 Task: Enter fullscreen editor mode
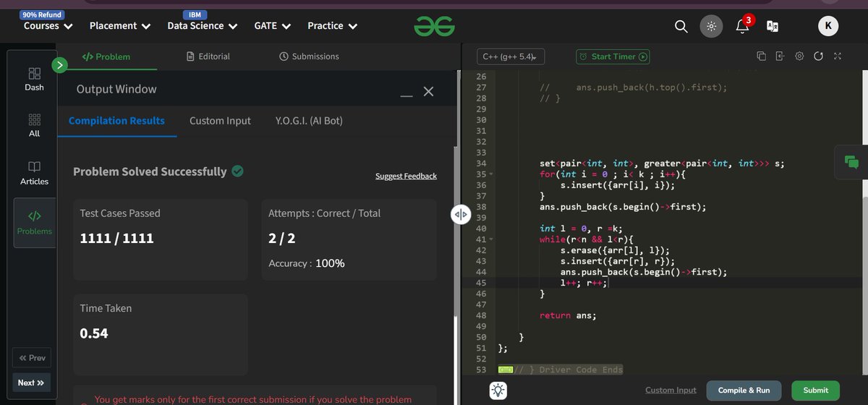click(x=838, y=56)
